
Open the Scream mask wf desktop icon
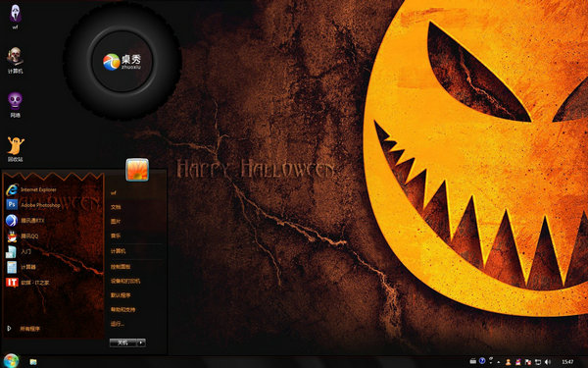15,17
